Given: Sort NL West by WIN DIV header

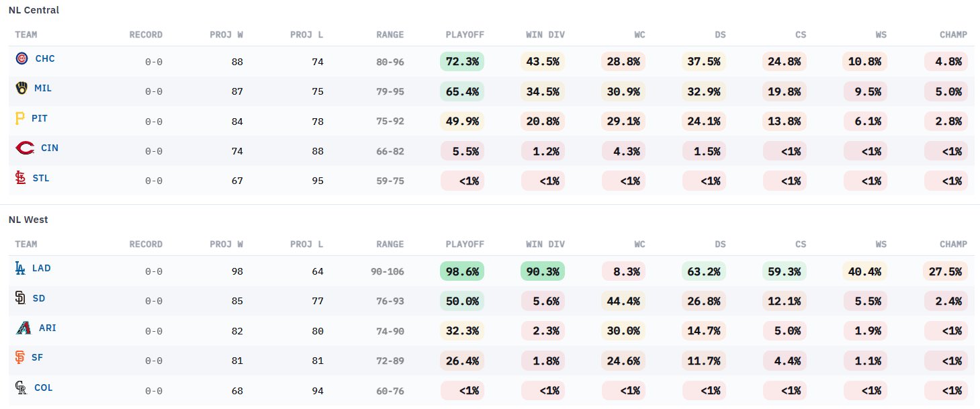Looking at the screenshot, I should pyautogui.click(x=545, y=244).
